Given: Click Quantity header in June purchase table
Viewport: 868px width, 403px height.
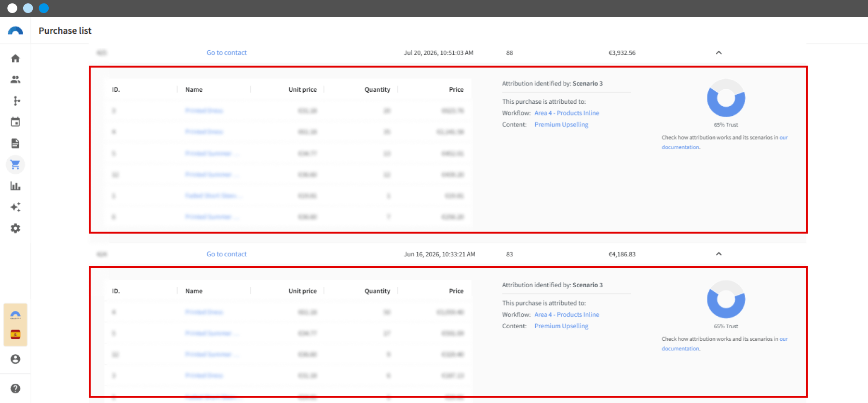Looking at the screenshot, I should (378, 291).
